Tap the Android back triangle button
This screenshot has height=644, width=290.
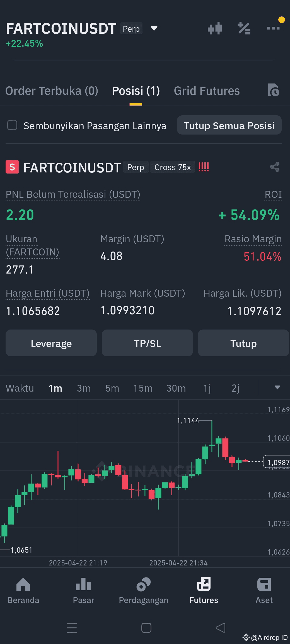coord(221,628)
